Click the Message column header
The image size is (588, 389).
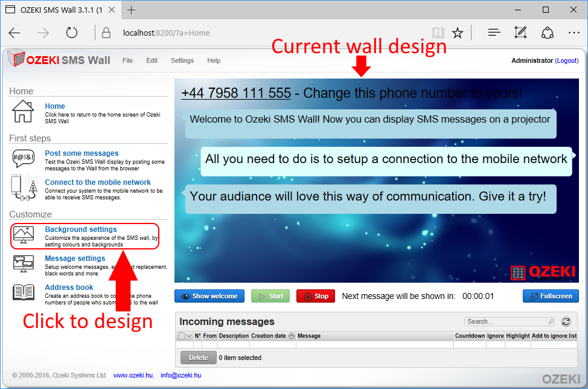375,336
